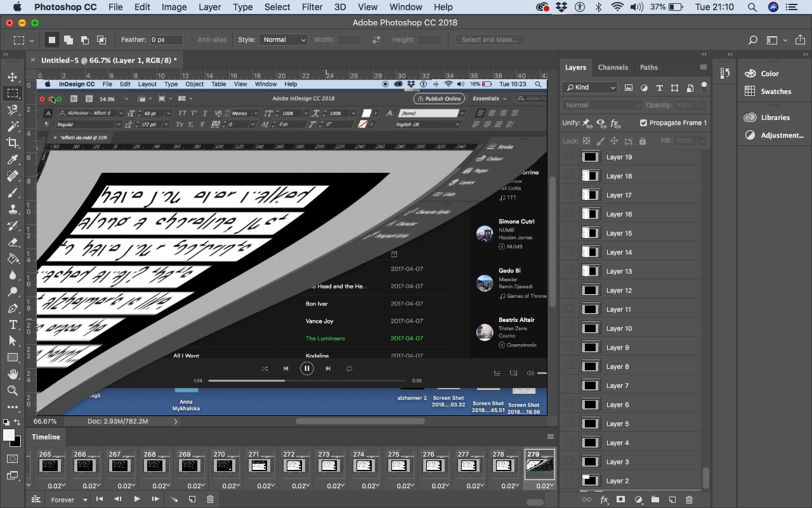Open the Image menu
This screenshot has width=812, height=508.
(x=174, y=7)
